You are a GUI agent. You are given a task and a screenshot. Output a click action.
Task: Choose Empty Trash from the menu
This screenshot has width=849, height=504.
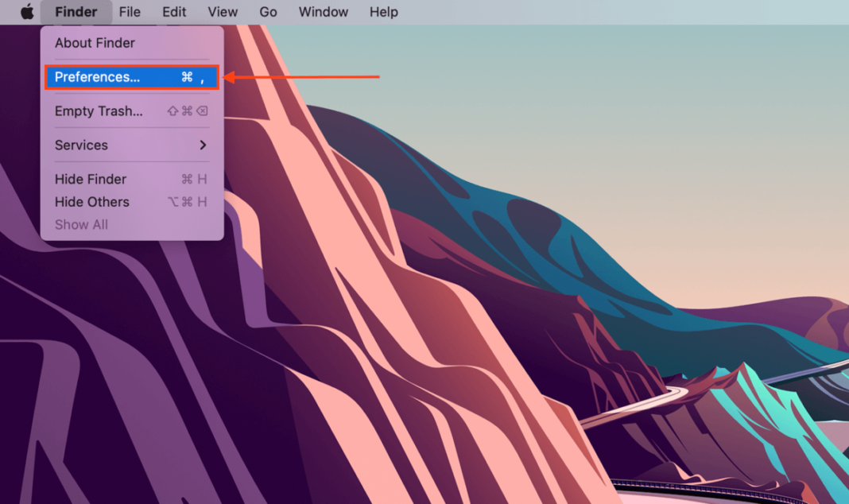coord(99,111)
